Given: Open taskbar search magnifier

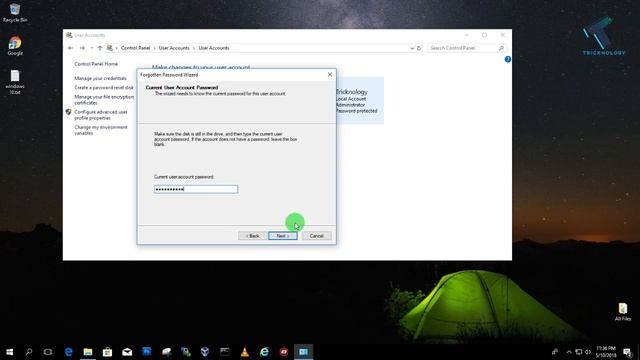Looking at the screenshot, I should [29, 352].
